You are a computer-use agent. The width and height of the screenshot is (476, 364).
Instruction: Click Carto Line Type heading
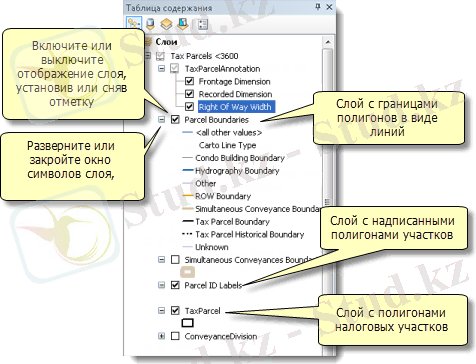pyautogui.click(x=227, y=145)
